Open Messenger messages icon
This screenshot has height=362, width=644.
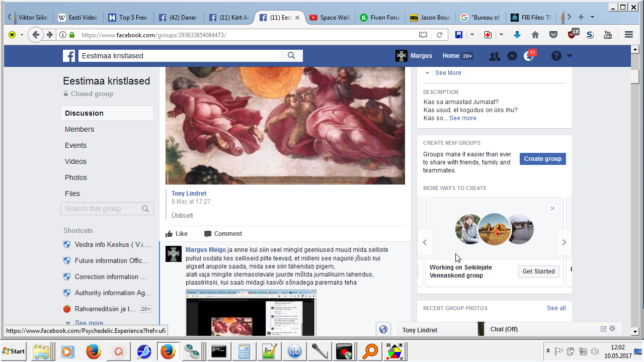pyautogui.click(x=512, y=56)
